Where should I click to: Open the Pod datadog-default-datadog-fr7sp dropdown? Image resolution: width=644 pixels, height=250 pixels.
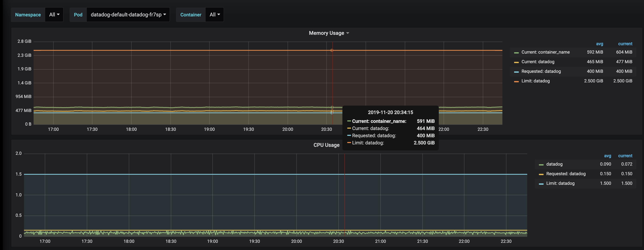tap(128, 14)
